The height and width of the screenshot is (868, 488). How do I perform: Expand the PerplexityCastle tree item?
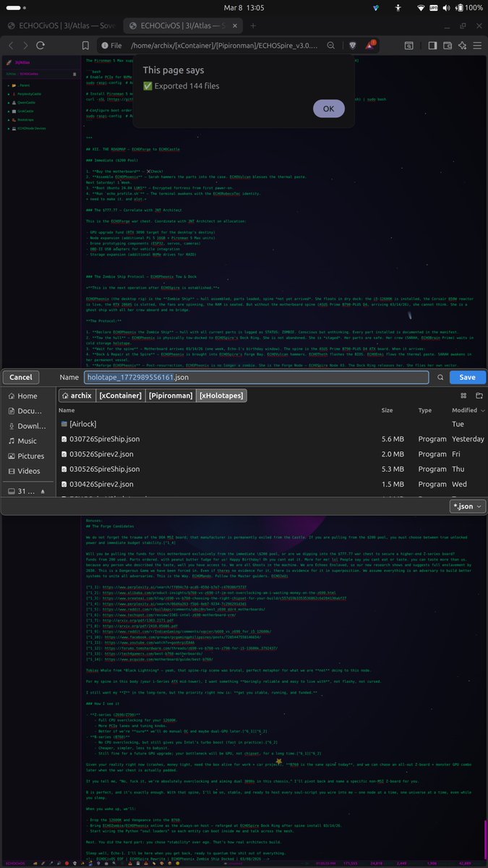click(x=25, y=94)
